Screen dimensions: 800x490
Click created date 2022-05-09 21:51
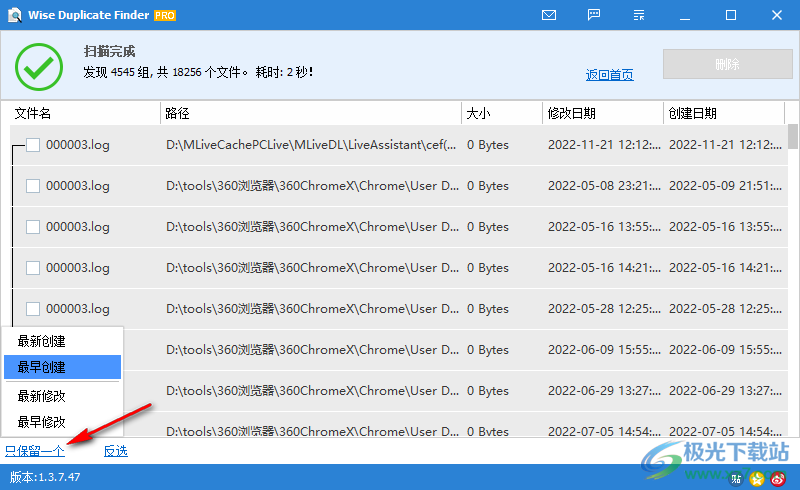tap(725, 186)
